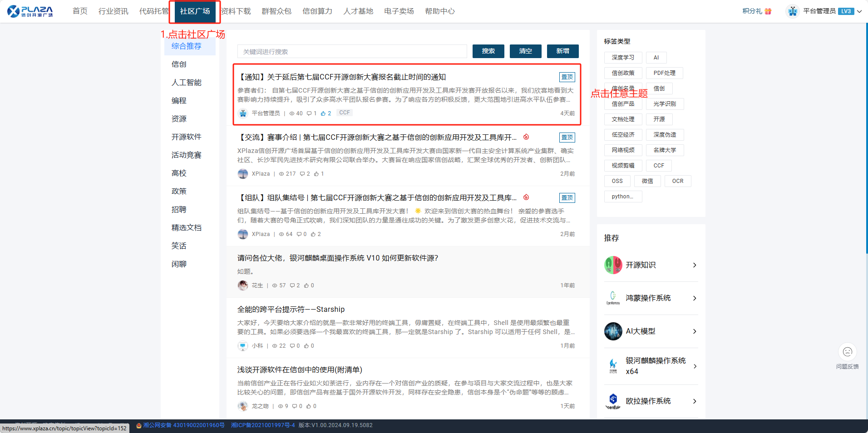Screen dimensions: 868x433
Task: Click the XPlaza logo in header
Action: tap(30, 11)
